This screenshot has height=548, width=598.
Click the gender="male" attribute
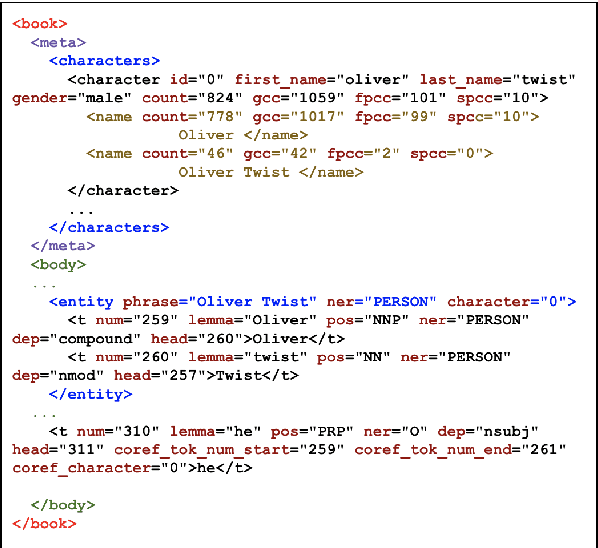click(x=72, y=98)
